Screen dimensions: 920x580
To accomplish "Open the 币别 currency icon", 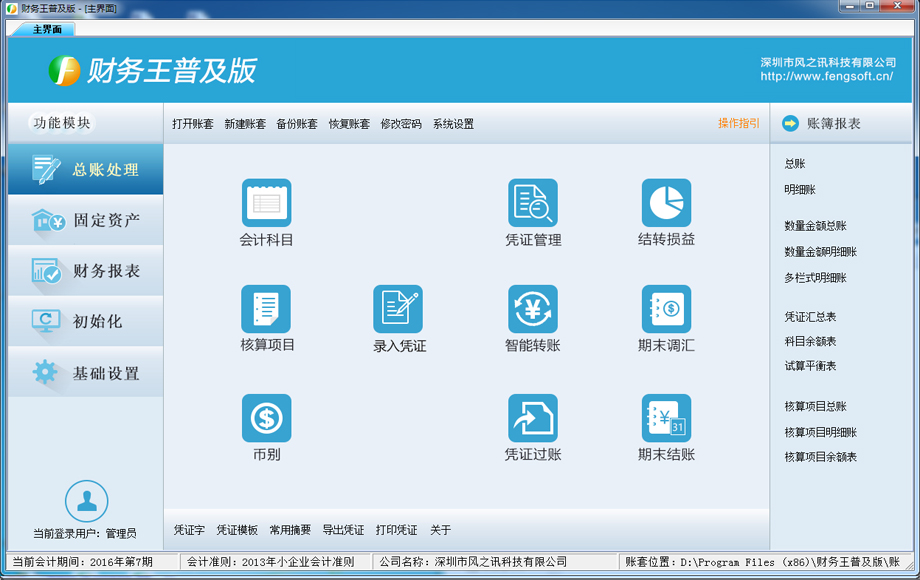I will [x=266, y=418].
